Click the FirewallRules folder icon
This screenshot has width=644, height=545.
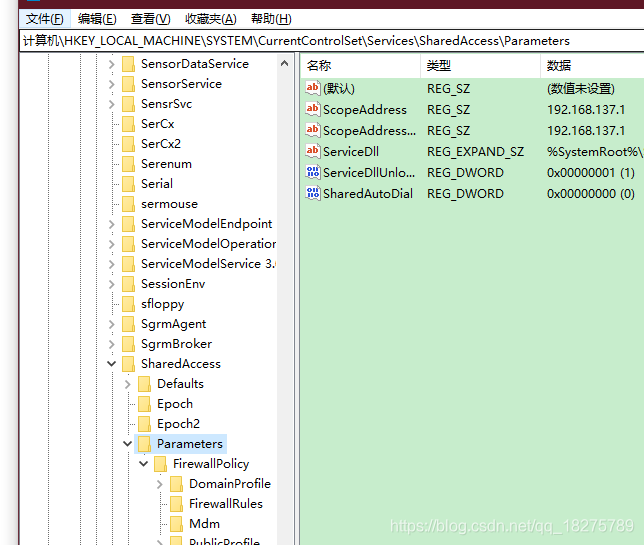coord(177,504)
